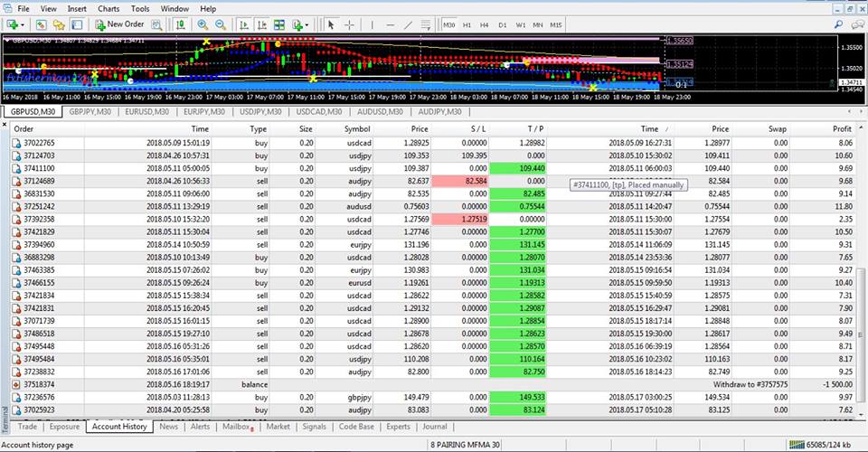Image resolution: width=868 pixels, height=452 pixels.
Task: Open the search magnifier icon
Action: [x=839, y=24]
